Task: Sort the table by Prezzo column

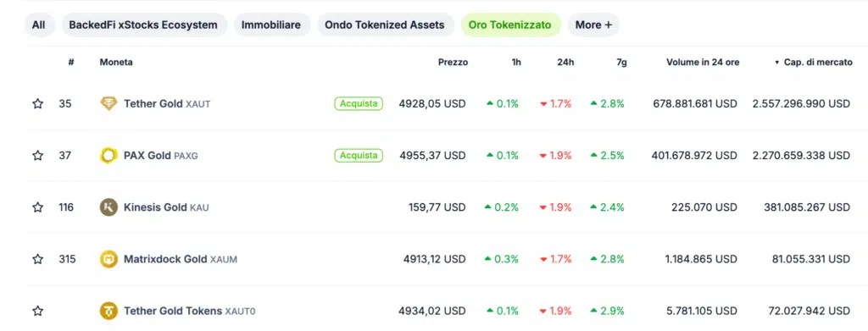Action: pyautogui.click(x=453, y=63)
